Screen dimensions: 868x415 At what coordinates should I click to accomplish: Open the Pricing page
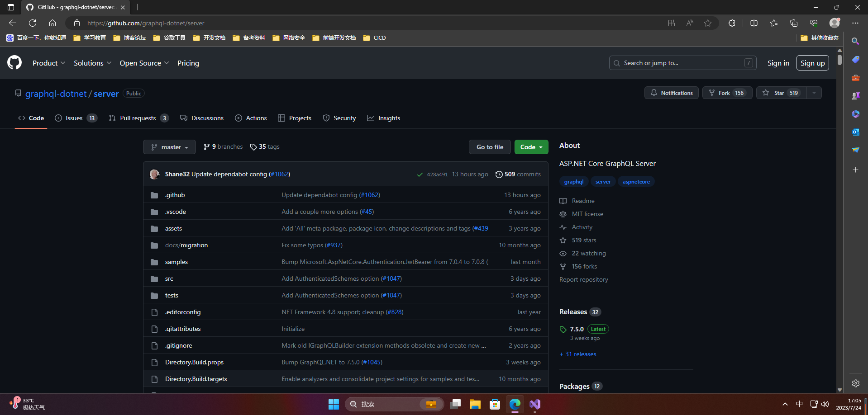pos(188,63)
